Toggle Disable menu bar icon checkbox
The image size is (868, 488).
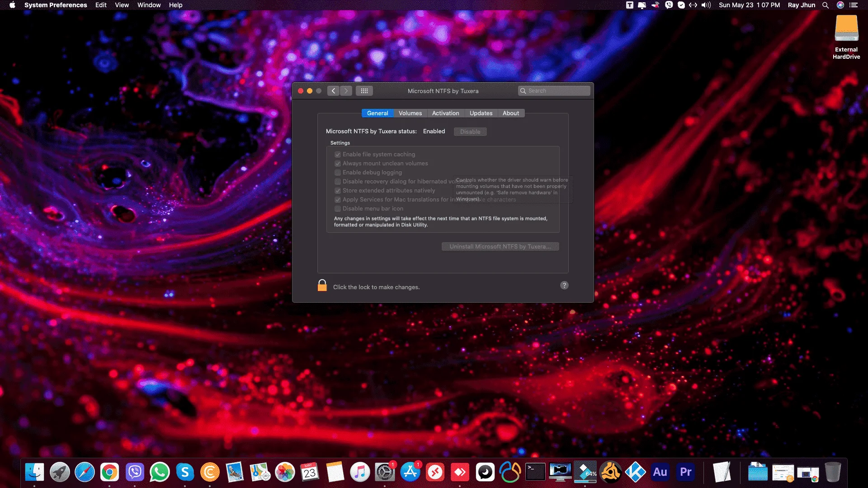coord(337,209)
